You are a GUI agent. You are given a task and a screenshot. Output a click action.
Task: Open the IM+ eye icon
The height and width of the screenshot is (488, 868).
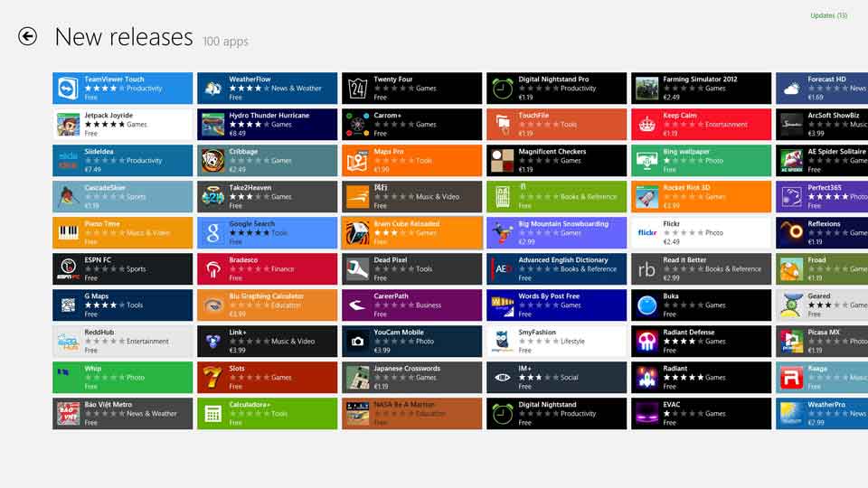tap(503, 378)
